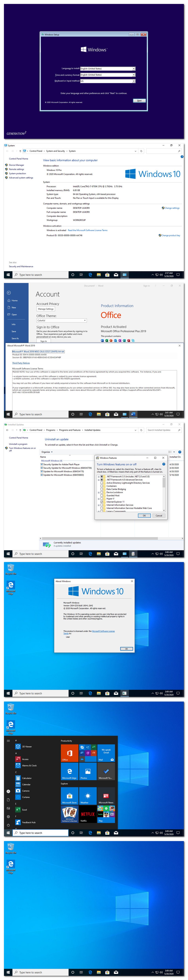
Task: Open the Microsoft News tile
Action: tap(106, 796)
